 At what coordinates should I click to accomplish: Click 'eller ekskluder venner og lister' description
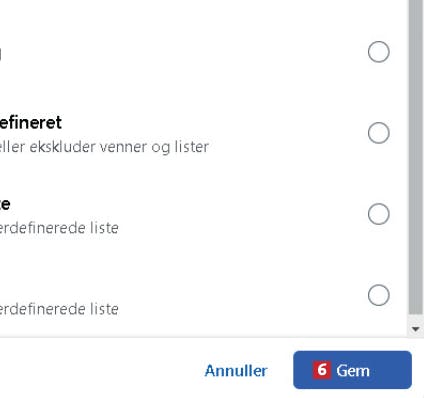(104, 147)
